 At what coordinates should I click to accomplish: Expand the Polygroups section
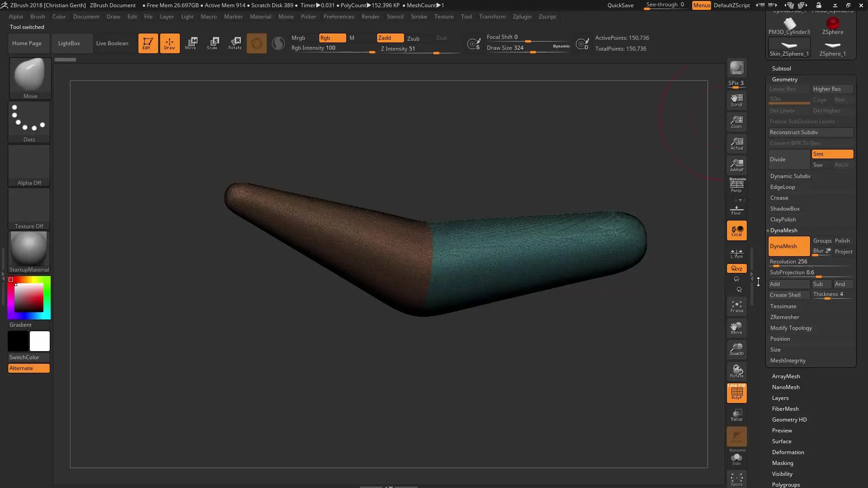(x=786, y=484)
